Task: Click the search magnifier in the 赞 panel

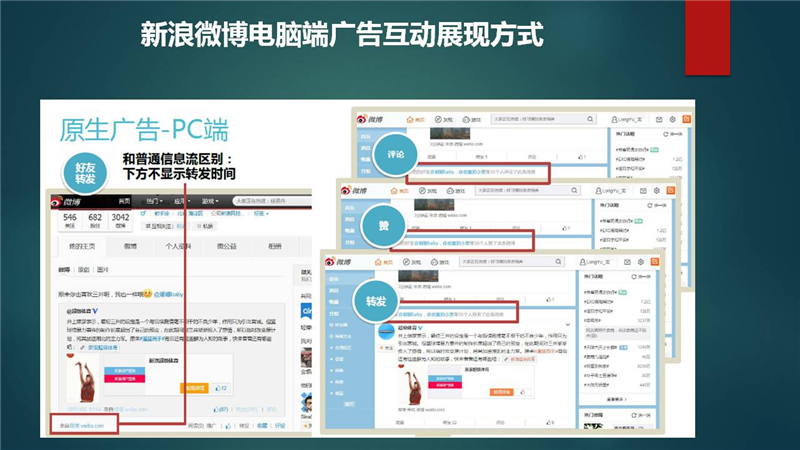Action: (574, 190)
